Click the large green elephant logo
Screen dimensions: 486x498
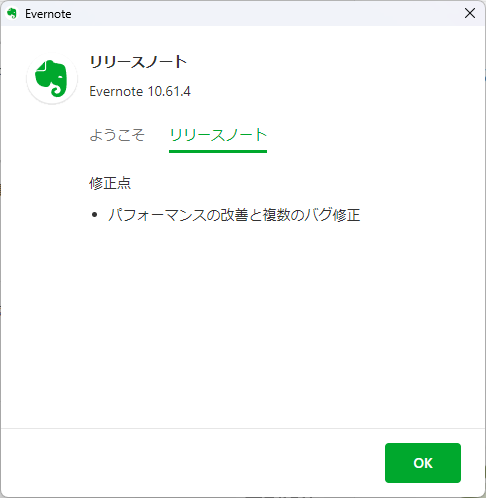(x=51, y=78)
